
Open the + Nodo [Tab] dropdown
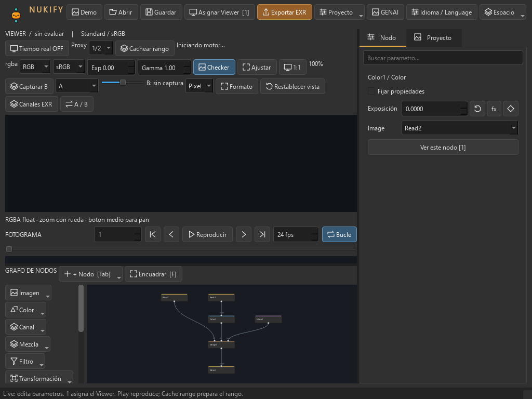[x=90, y=274]
